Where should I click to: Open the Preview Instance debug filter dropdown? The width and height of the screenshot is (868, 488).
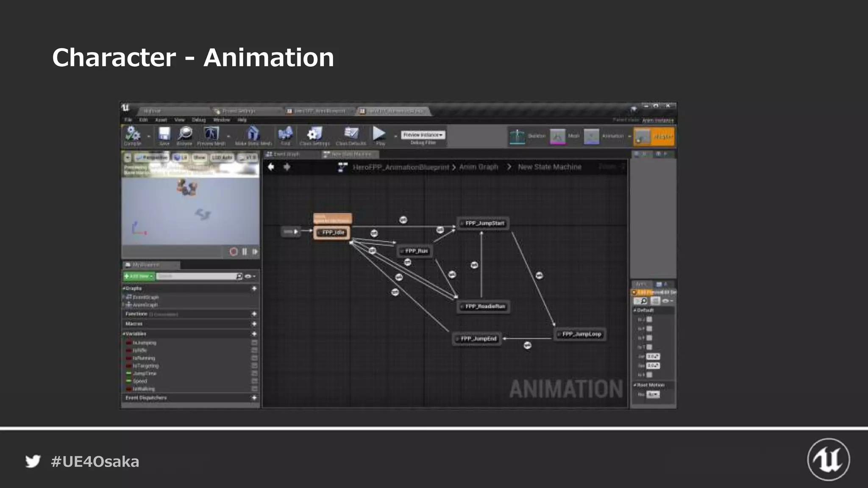423,135
